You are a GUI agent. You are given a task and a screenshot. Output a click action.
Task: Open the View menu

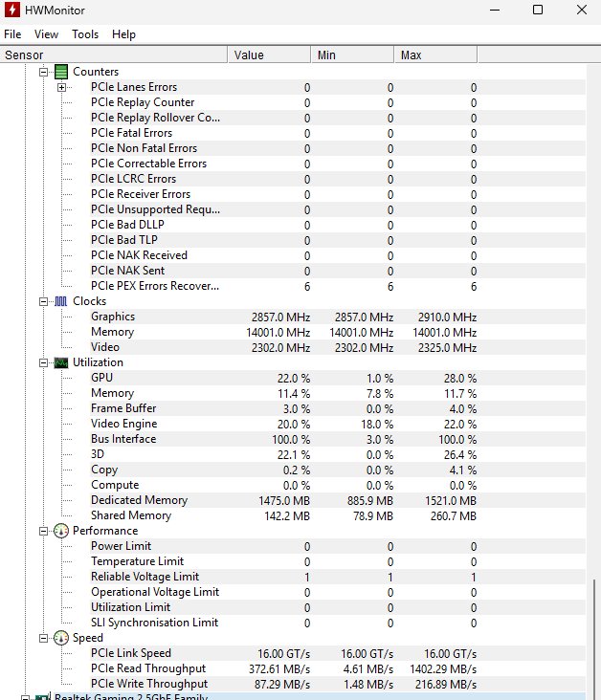tap(47, 34)
